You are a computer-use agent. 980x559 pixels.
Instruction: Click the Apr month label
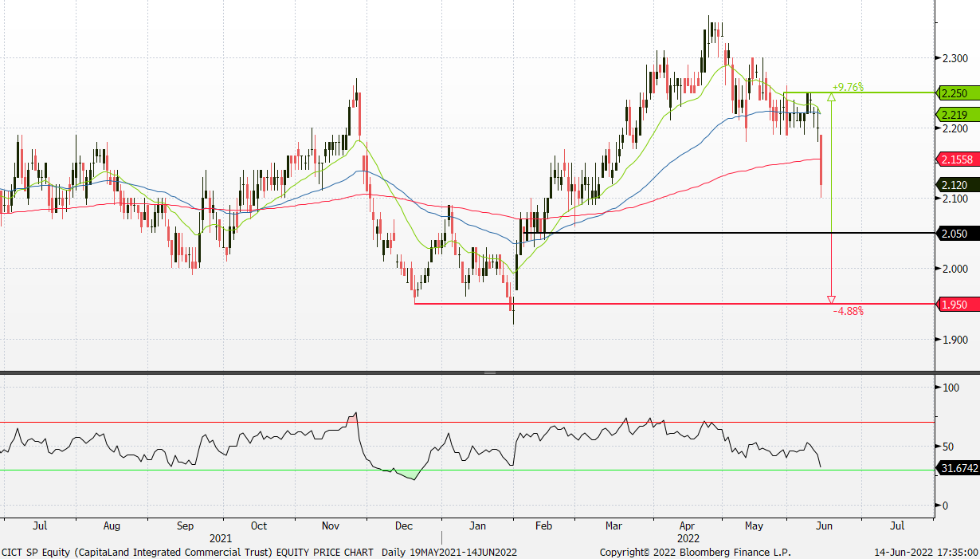[x=687, y=526]
